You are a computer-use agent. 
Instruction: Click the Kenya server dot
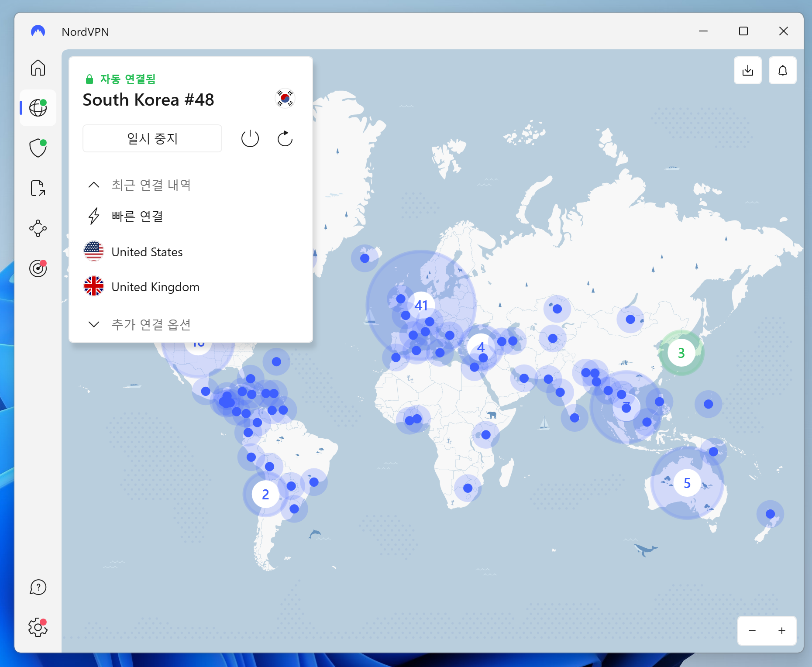coord(486,434)
